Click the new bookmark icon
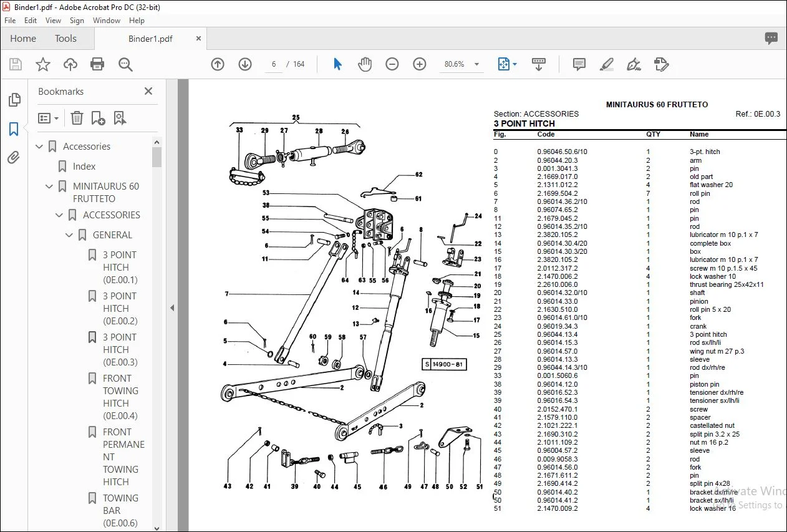Image resolution: width=787 pixels, height=532 pixels. coord(98,118)
